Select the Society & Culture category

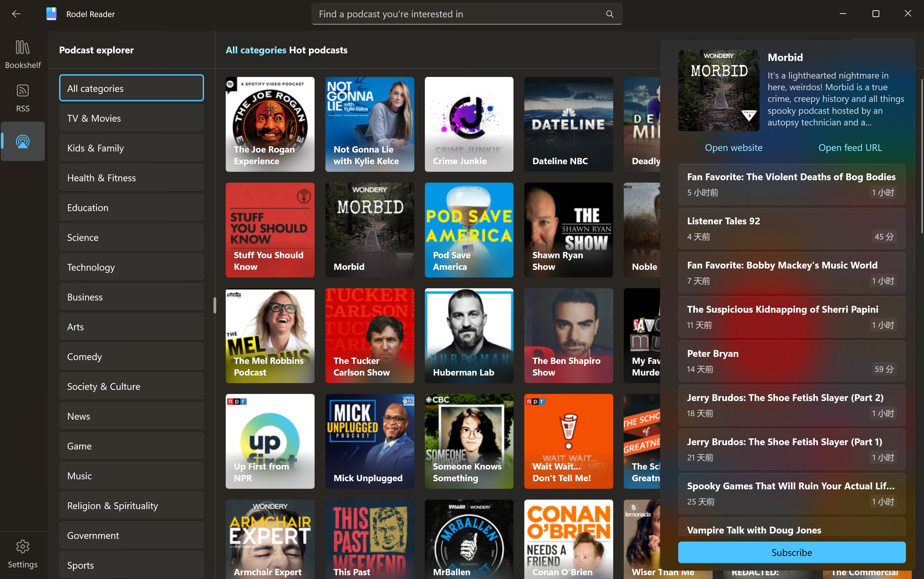pos(131,386)
